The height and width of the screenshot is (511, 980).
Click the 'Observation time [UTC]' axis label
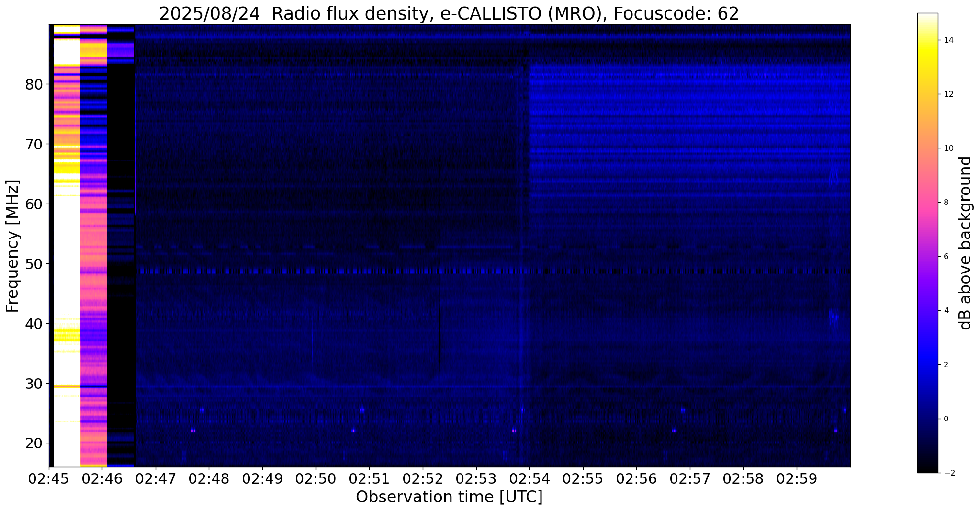click(449, 497)
